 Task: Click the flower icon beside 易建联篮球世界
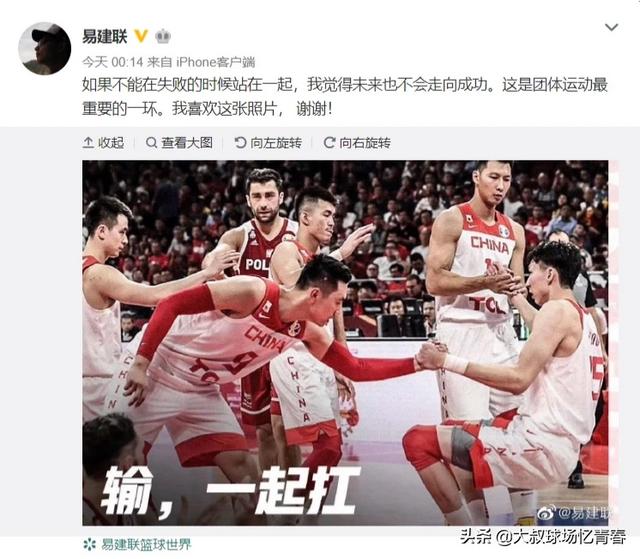click(89, 544)
